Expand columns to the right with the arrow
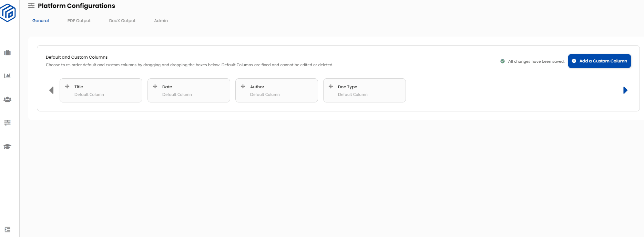The height and width of the screenshot is (237, 644). (x=625, y=90)
